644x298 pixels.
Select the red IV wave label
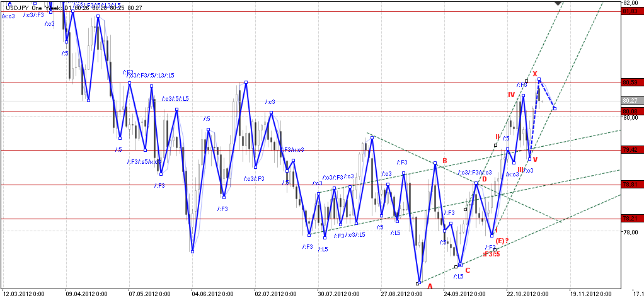tap(512, 94)
